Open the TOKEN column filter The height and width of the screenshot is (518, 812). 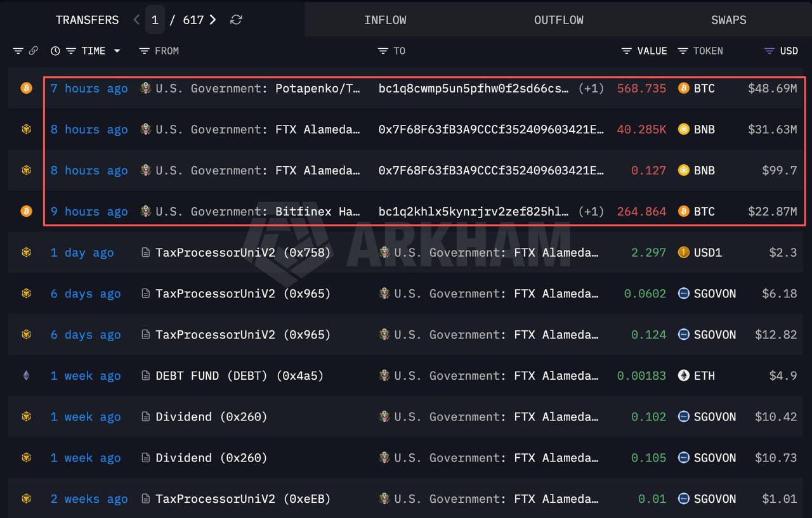click(x=683, y=51)
